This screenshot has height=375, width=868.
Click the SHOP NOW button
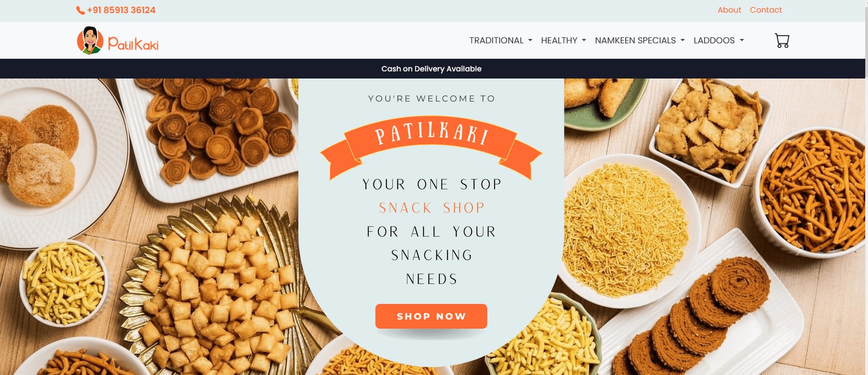click(x=432, y=316)
